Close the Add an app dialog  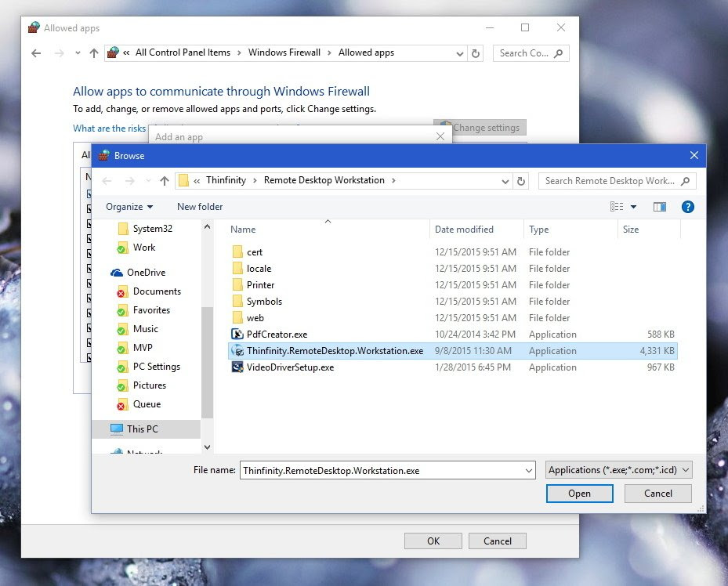tap(440, 136)
